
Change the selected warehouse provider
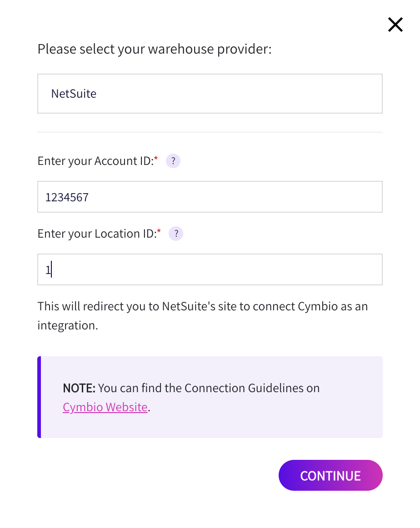(210, 93)
